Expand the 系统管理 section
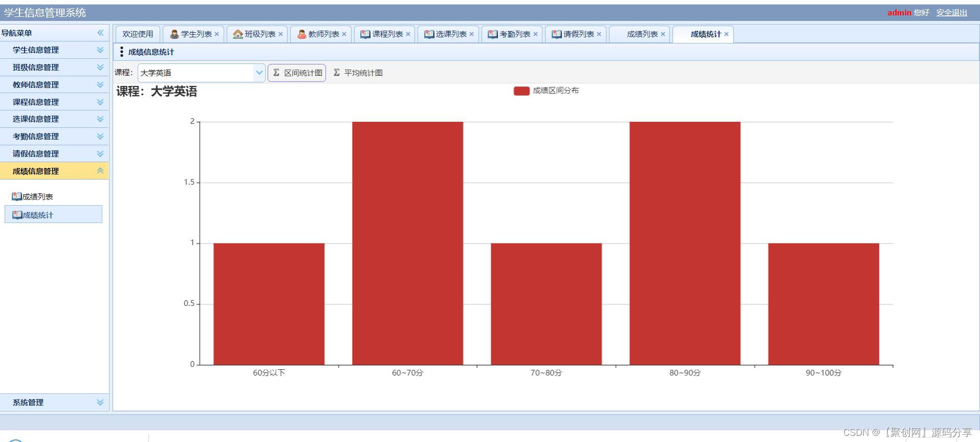980x442 pixels. coord(100,403)
